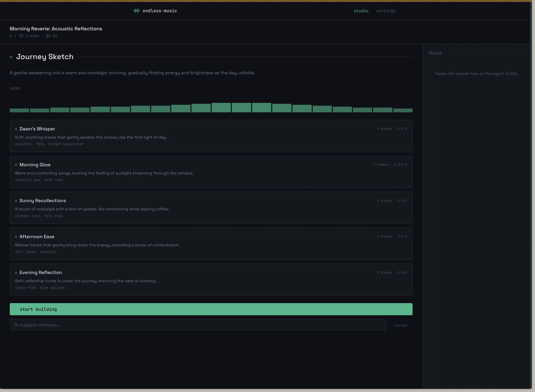Click diamond icon next to Sunny Recollections
Viewport: 535px width, 392px height.
point(16,201)
